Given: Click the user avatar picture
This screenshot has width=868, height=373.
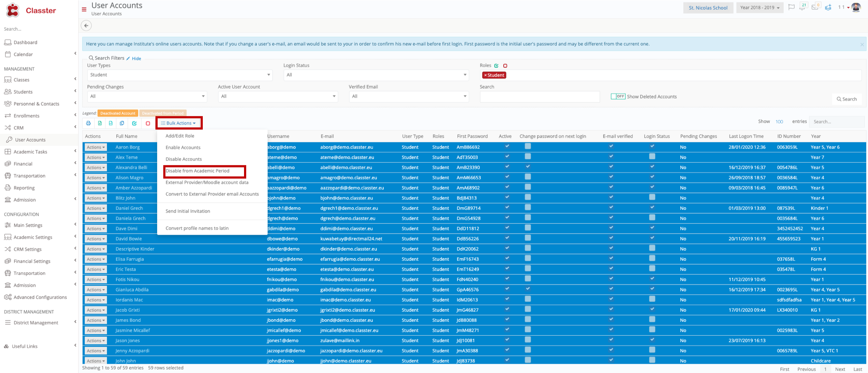Looking at the screenshot, I should pos(856,7).
